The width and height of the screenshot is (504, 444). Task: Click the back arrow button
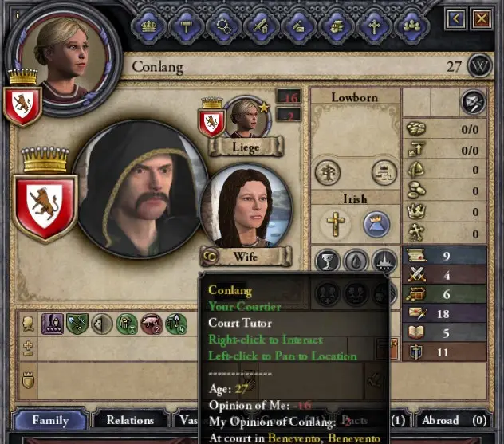pos(456,18)
